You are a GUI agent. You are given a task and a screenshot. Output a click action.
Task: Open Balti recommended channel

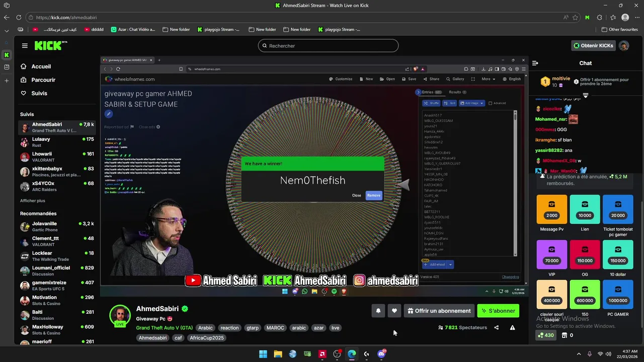[57, 315]
